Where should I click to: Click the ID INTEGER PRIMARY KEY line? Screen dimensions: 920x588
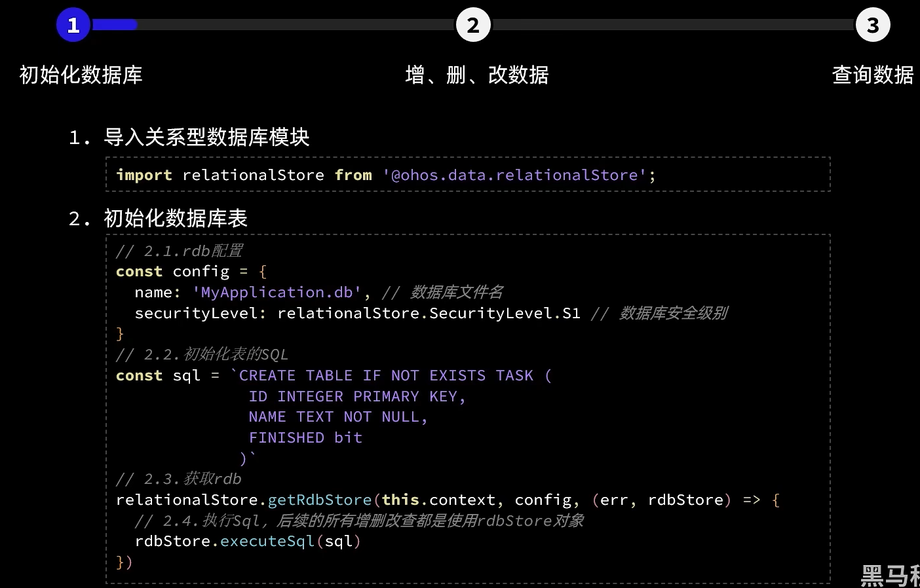pyautogui.click(x=356, y=396)
